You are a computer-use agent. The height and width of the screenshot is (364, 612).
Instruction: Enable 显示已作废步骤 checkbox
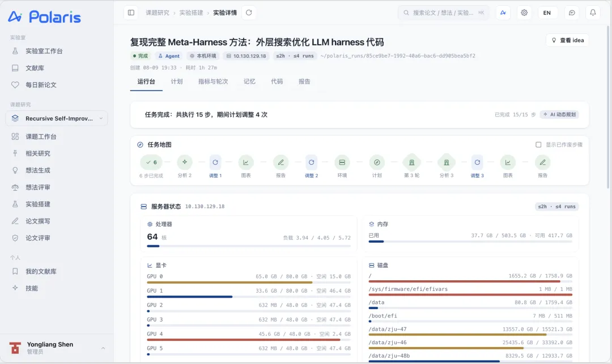tap(538, 144)
